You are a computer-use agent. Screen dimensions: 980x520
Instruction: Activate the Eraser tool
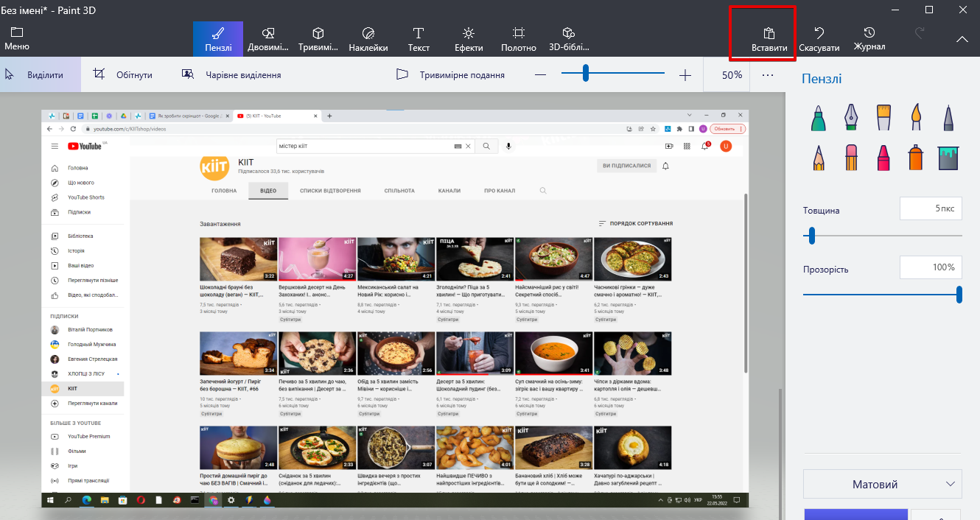coord(851,156)
